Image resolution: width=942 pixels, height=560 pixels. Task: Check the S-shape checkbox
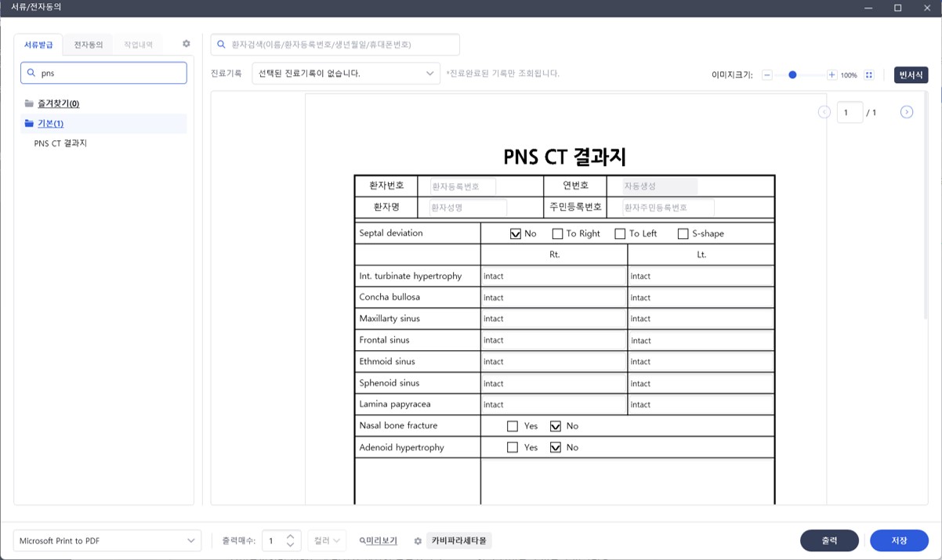[x=682, y=233]
